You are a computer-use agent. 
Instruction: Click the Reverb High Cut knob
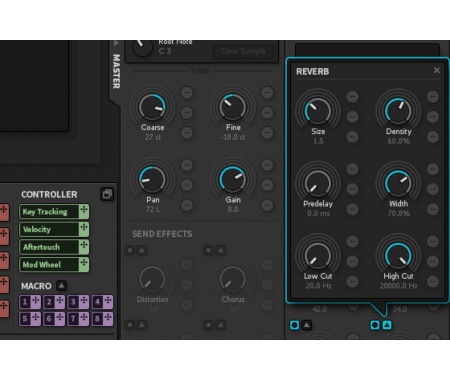click(398, 256)
